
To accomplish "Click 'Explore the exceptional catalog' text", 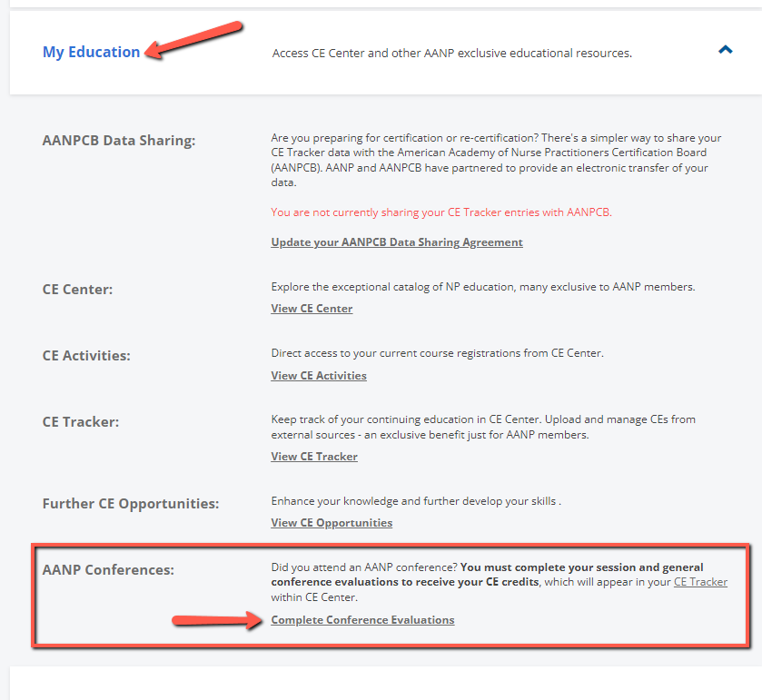I will (x=483, y=287).
